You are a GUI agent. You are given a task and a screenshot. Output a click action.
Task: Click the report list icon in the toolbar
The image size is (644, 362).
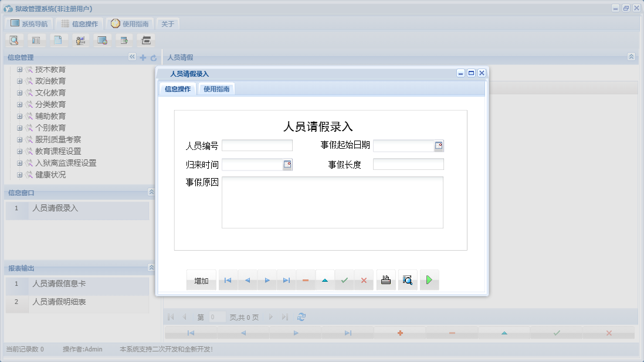pos(36,40)
